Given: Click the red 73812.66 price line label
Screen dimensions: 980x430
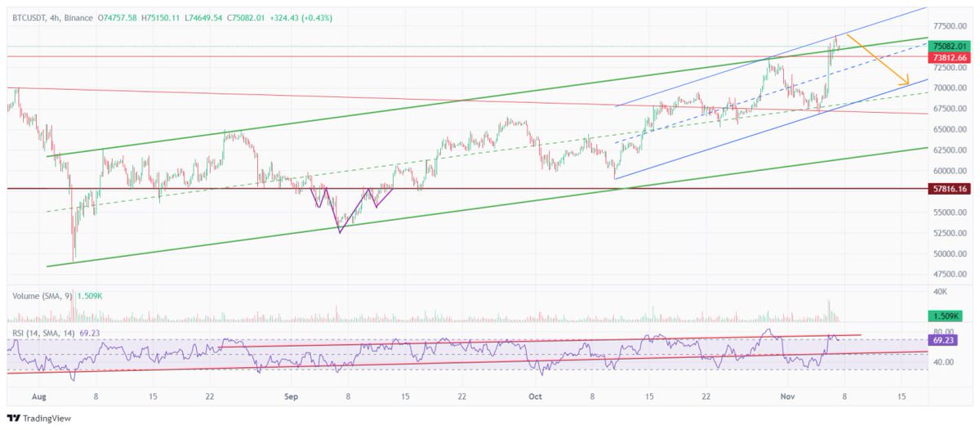Looking at the screenshot, I should tap(951, 57).
